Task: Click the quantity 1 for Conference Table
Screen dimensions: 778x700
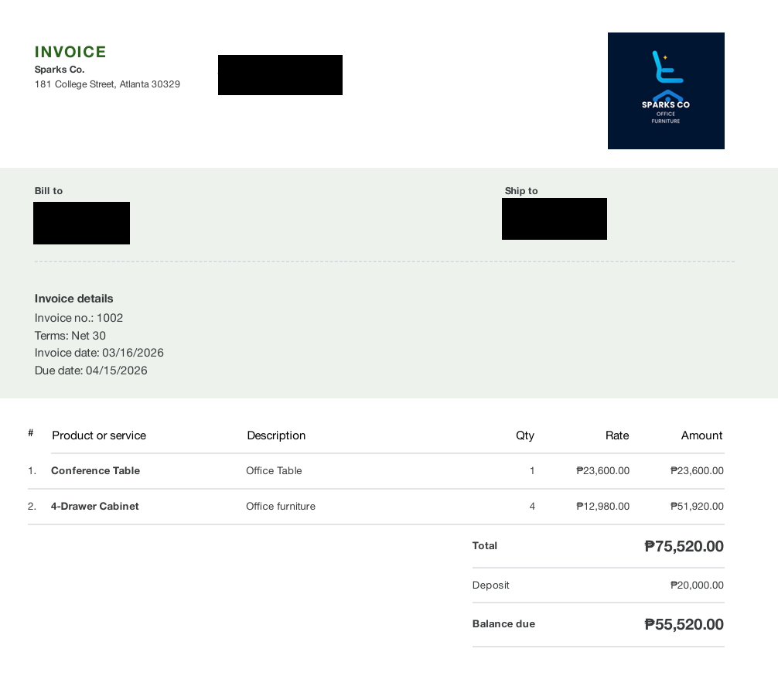Action: (532, 471)
